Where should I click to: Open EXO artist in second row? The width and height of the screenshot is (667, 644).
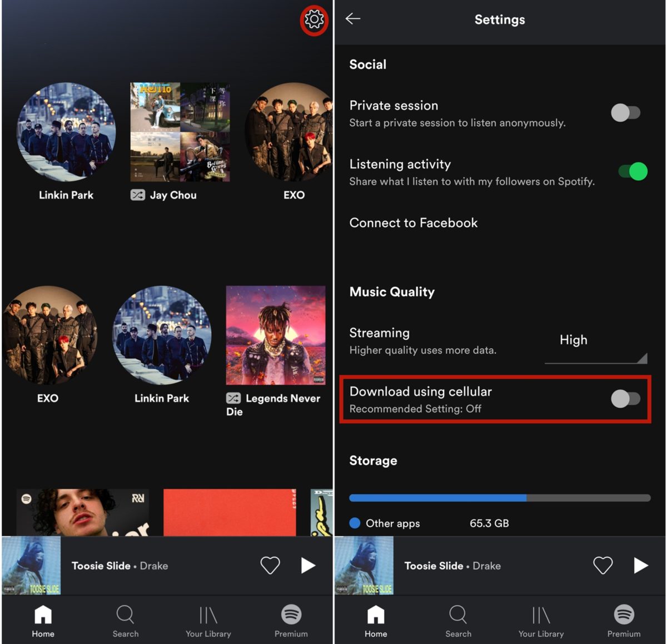[49, 335]
